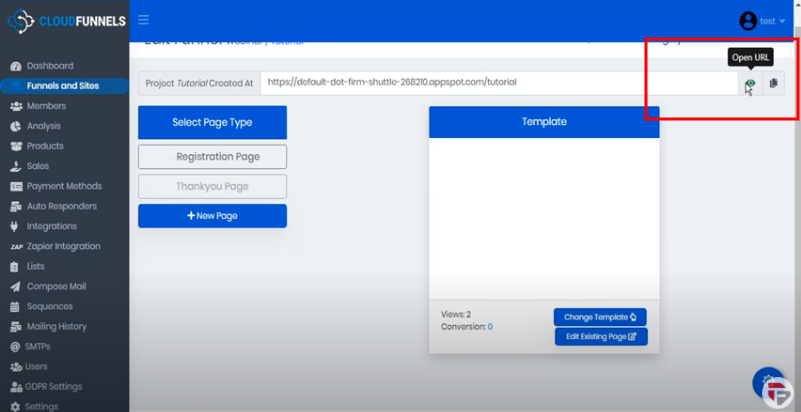Viewport: 801px width, 412px height.
Task: Go to Analysis in the sidebar
Action: [x=43, y=126]
